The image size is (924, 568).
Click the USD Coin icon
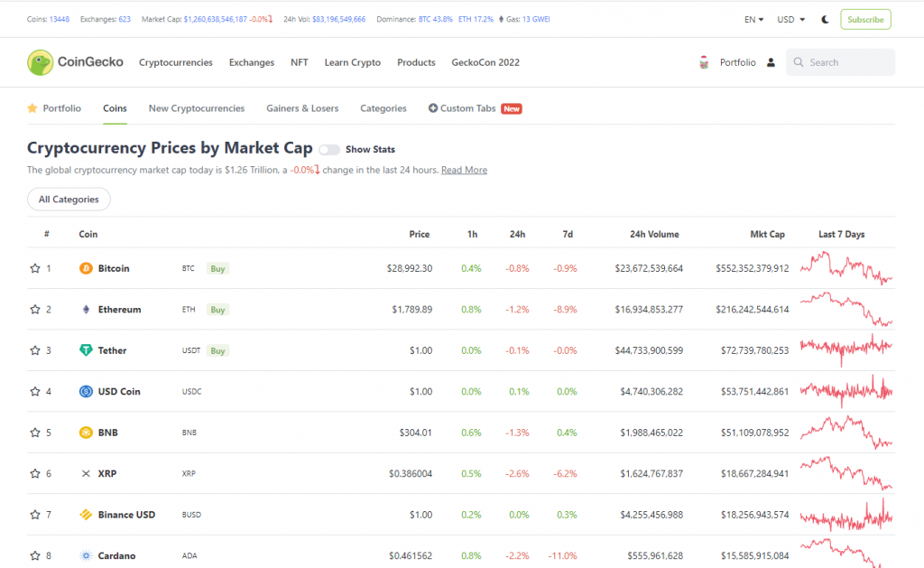pyautogui.click(x=86, y=392)
